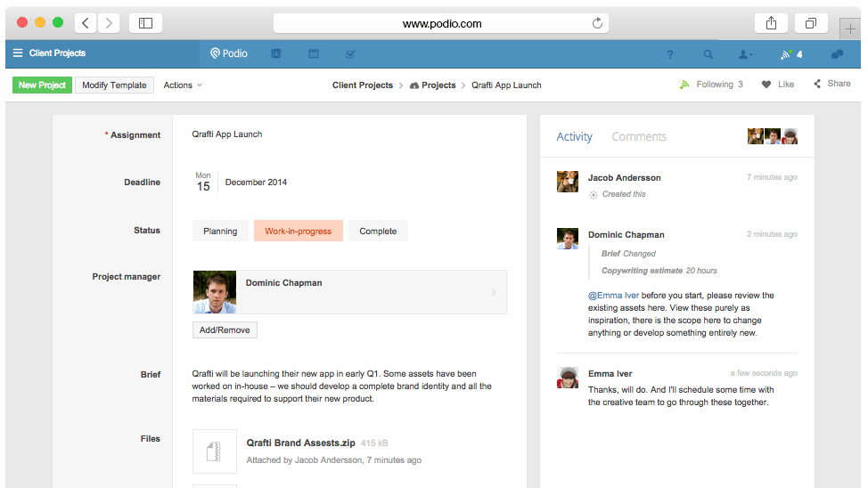Click the Qrafti App Launch assignment field
868x488 pixels.
tap(227, 134)
